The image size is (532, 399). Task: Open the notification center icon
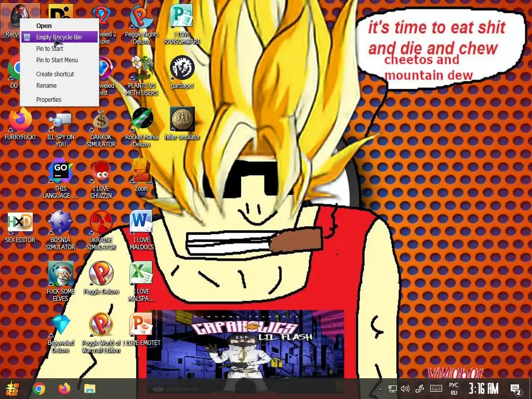pyautogui.click(x=516, y=389)
